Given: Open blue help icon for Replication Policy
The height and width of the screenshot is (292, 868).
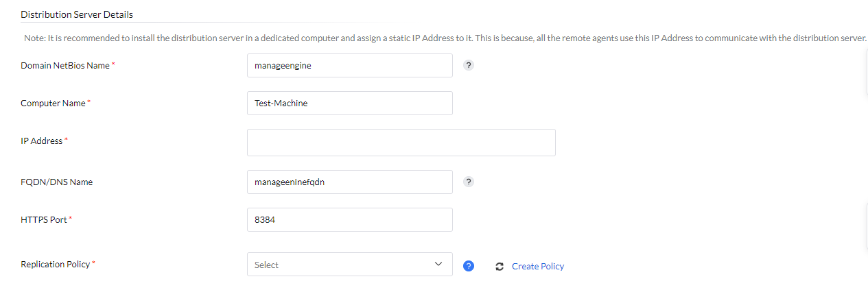Looking at the screenshot, I should [x=469, y=266].
